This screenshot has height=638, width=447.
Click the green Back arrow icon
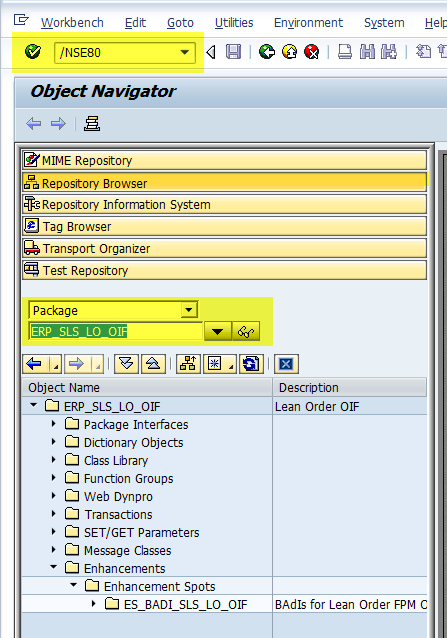point(267,52)
